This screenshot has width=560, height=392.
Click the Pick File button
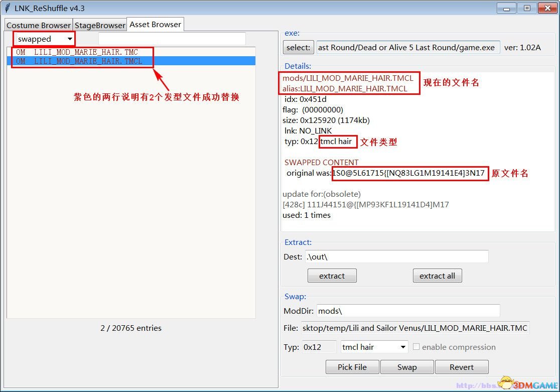tap(352, 367)
